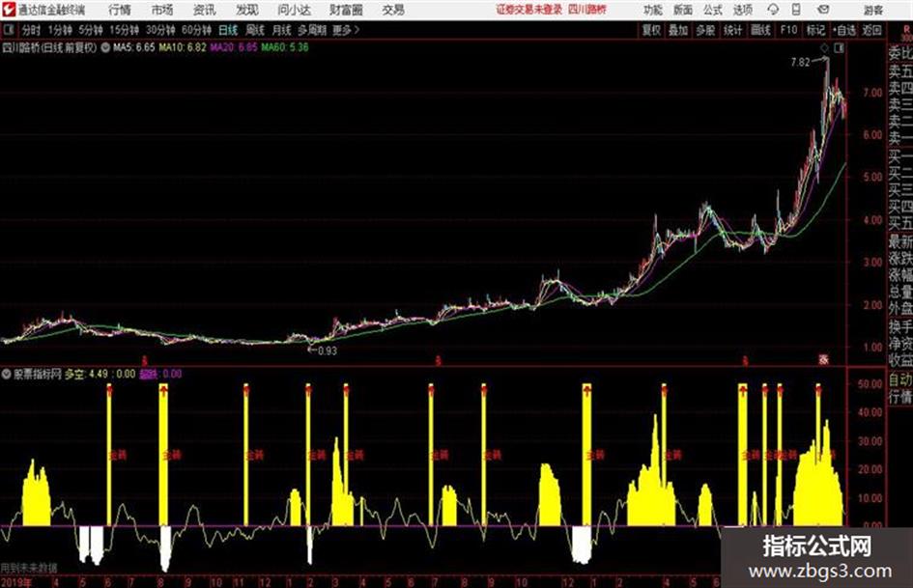Click the 统计 statistics button
This screenshot has height=588, width=913.
tap(732, 30)
